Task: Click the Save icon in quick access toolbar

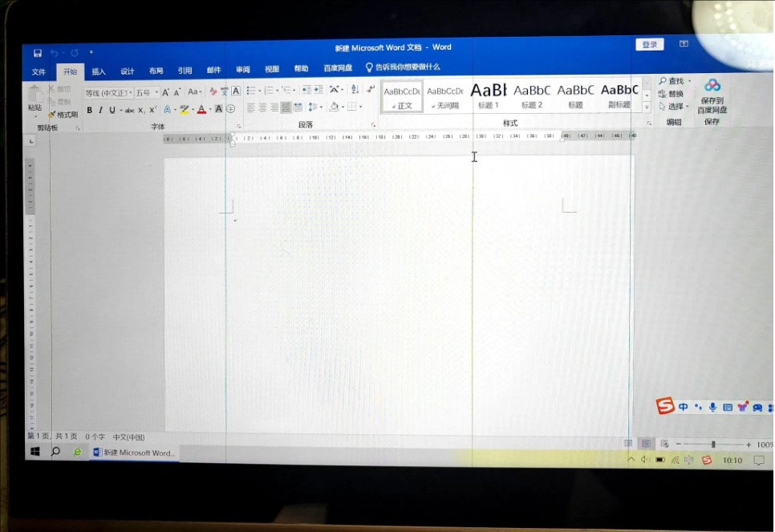Action: click(x=38, y=53)
